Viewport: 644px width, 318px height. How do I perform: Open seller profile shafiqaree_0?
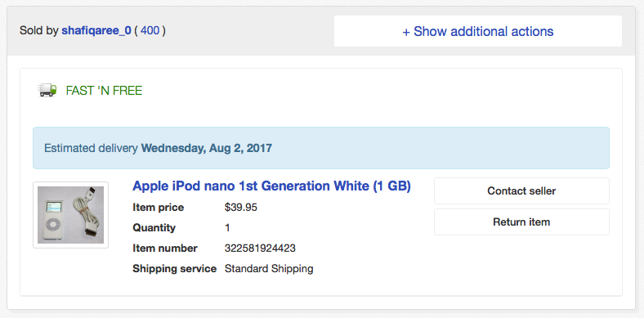(96, 31)
